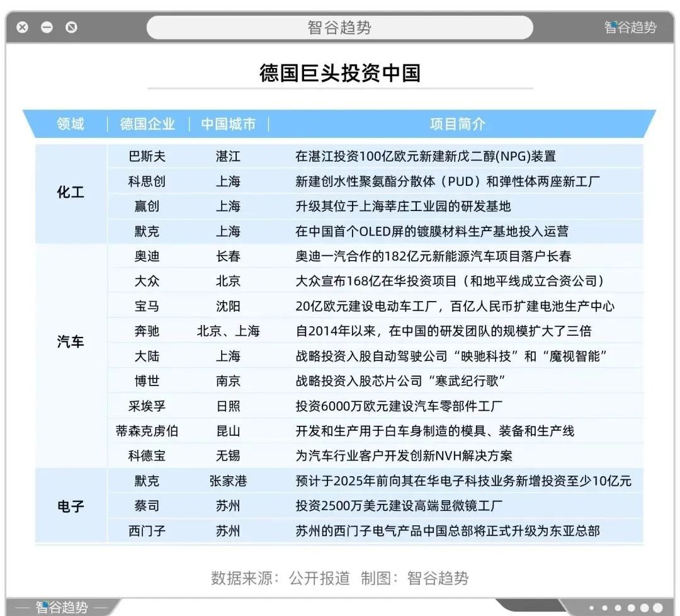Screen dimensions: 680x616
Task: Click the 智谷趋势 address bar field
Action: pyautogui.click(x=339, y=27)
